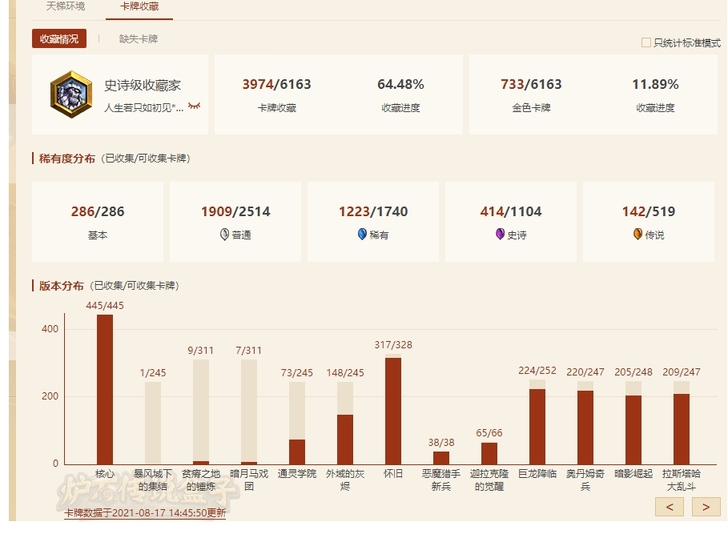Image resolution: width=728 pixels, height=546 pixels.
Task: Click the 核心 axis label
Action: (105, 474)
